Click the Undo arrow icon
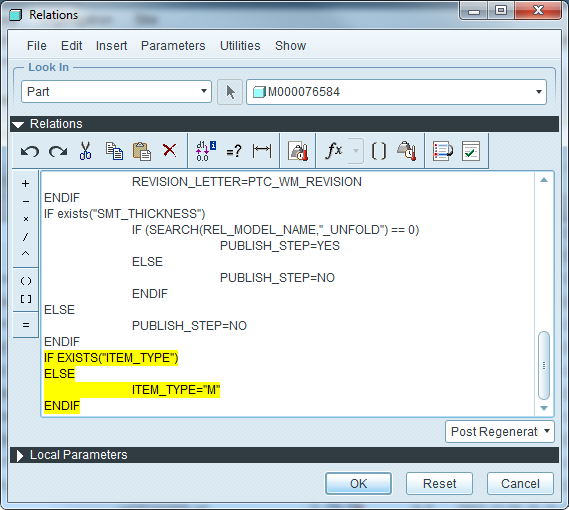This screenshot has width=569, height=510. (x=30, y=151)
